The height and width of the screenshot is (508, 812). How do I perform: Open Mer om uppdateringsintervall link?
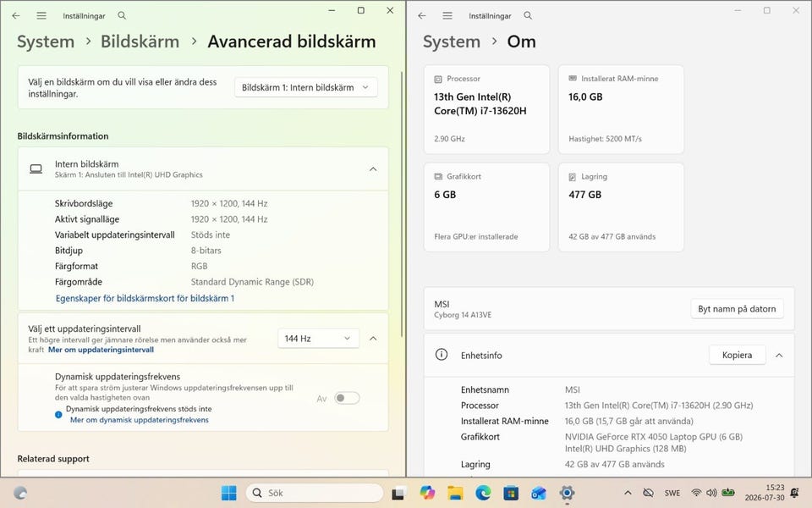coord(101,350)
